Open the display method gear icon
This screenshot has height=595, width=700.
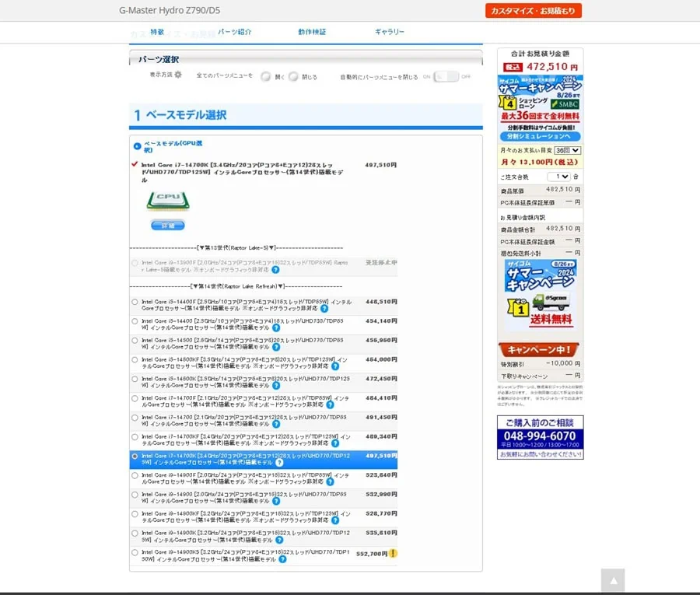pyautogui.click(x=178, y=75)
